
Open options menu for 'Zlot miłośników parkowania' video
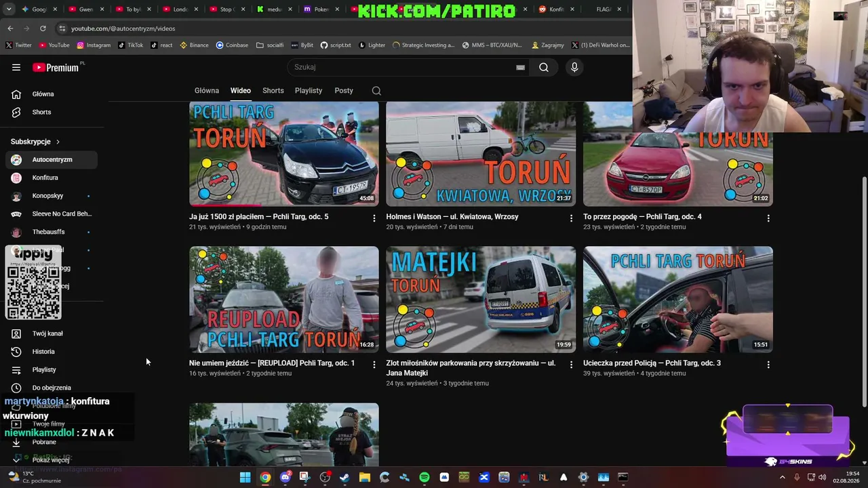pyautogui.click(x=571, y=365)
